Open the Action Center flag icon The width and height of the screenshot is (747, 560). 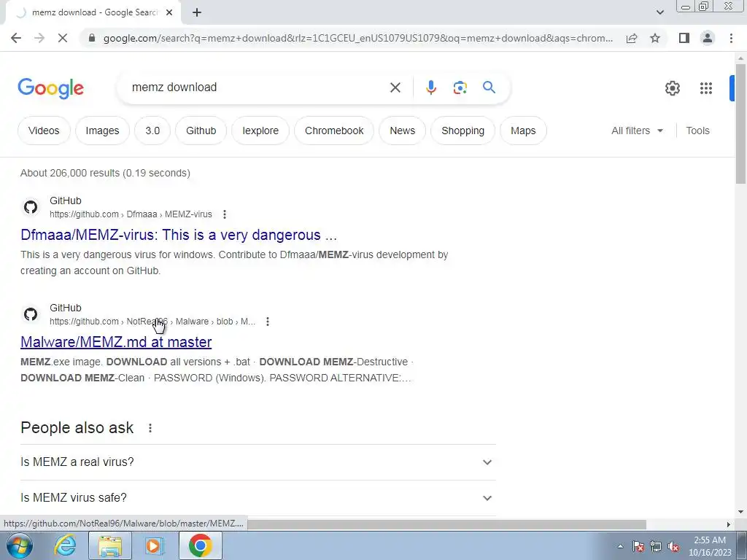(638, 546)
